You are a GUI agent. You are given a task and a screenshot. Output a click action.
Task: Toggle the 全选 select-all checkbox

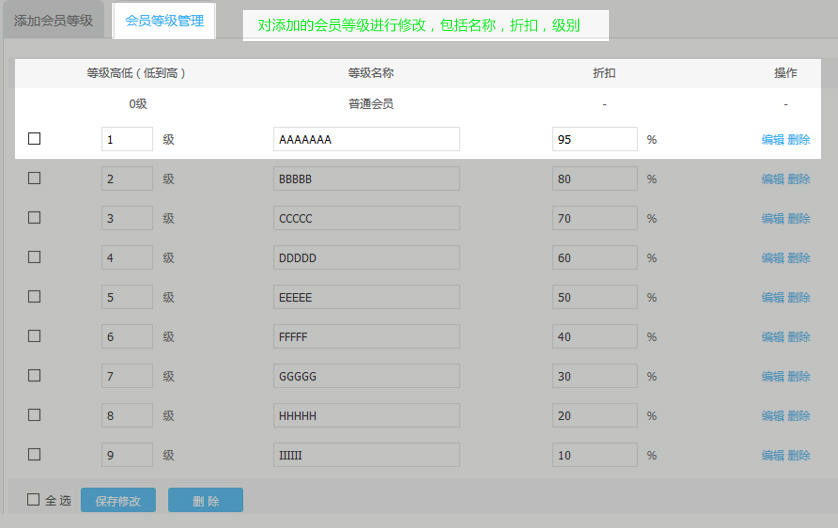[x=34, y=500]
